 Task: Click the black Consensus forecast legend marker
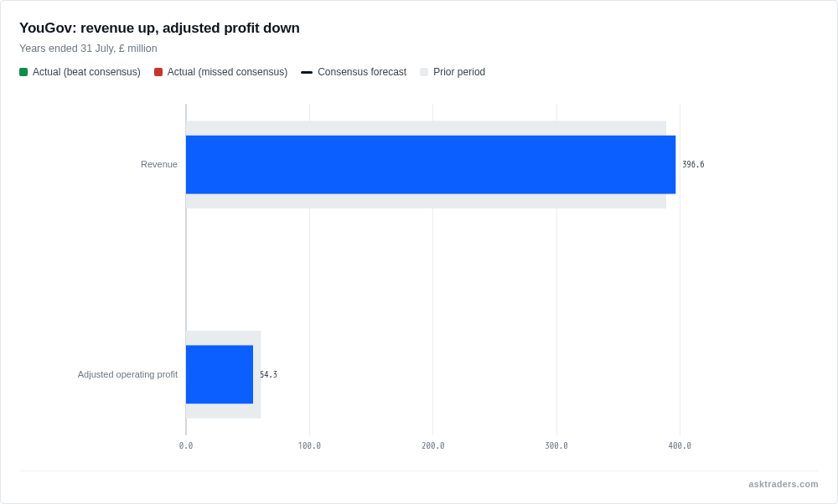tap(307, 72)
